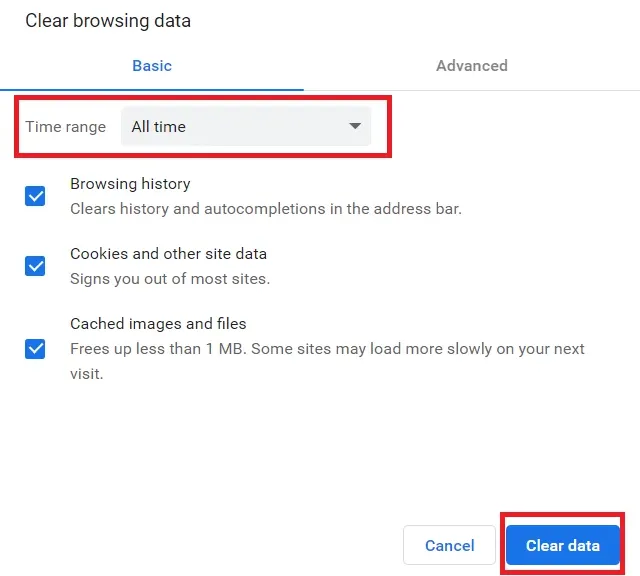
Task: Click the 'Clear browsing data' title
Action: click(108, 21)
